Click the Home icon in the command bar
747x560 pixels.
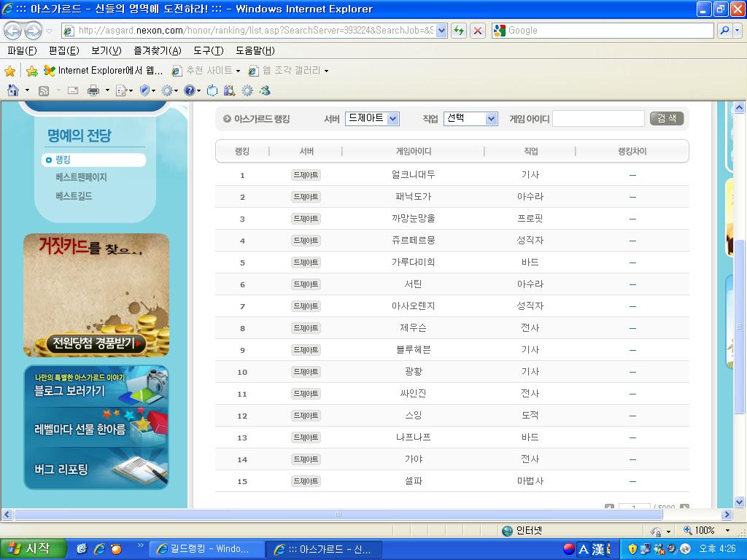click(x=12, y=90)
